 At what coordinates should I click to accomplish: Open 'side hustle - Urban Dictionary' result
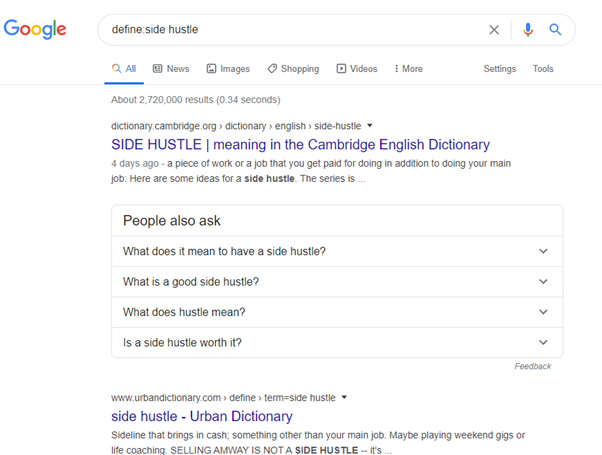(x=202, y=416)
